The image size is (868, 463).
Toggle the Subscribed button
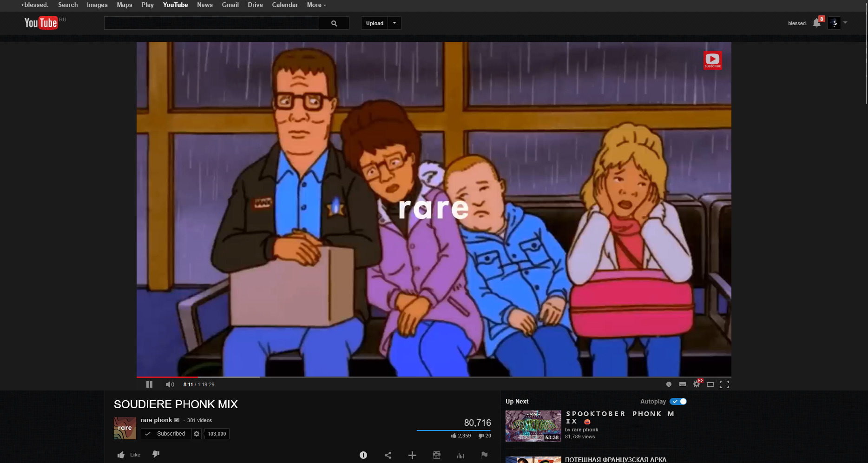coord(166,434)
